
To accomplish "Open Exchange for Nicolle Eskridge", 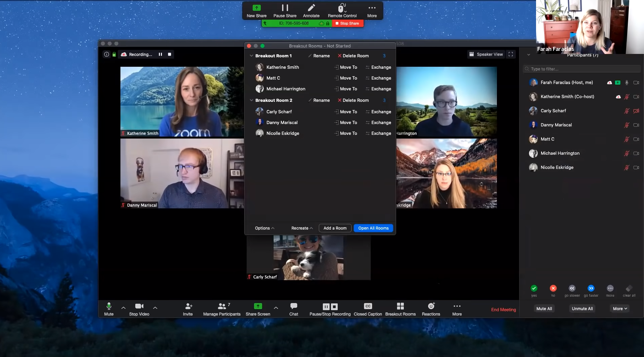I will tap(378, 133).
